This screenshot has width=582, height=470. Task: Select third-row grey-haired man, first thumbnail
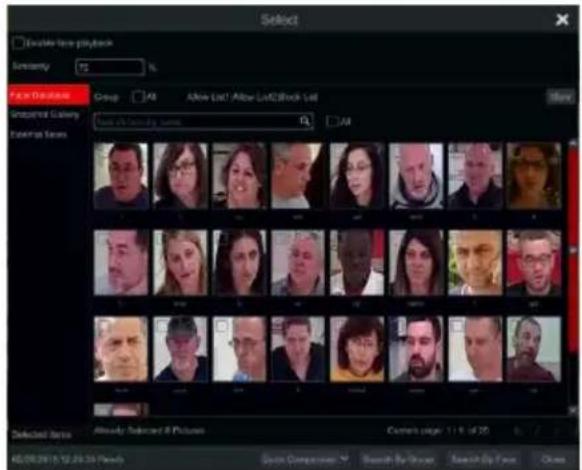click(121, 349)
